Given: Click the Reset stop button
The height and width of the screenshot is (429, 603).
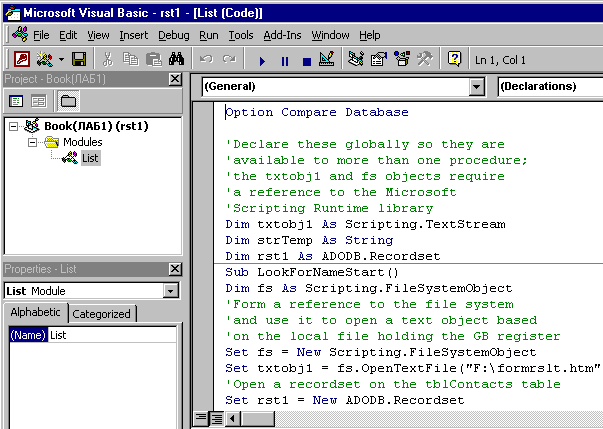Looking at the screenshot, I should [x=306, y=61].
